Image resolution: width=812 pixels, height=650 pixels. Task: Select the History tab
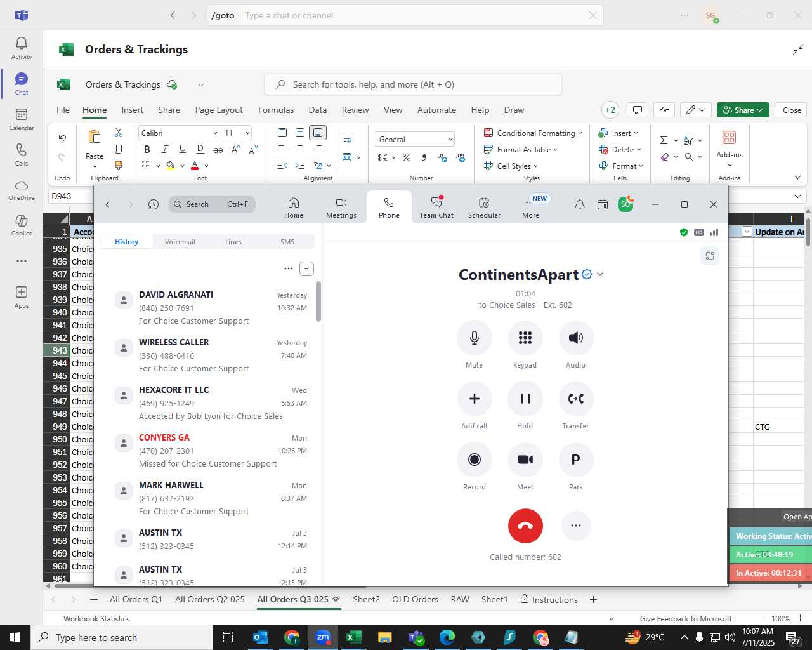(126, 242)
